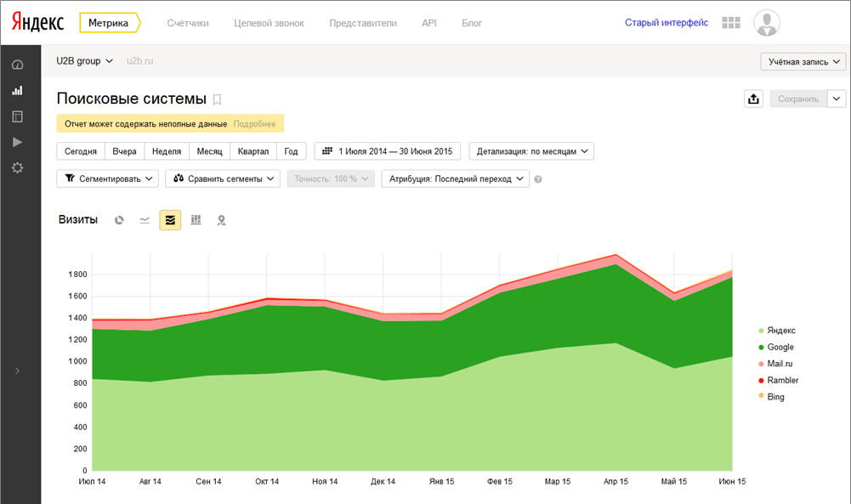Screen dimensions: 851x504
Task: Open the U2B group counter dropdown
Action: 85,60
